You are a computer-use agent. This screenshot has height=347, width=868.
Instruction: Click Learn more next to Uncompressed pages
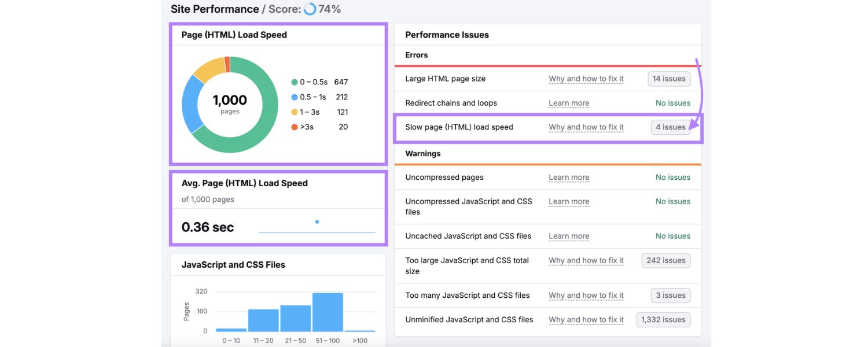[x=569, y=177]
